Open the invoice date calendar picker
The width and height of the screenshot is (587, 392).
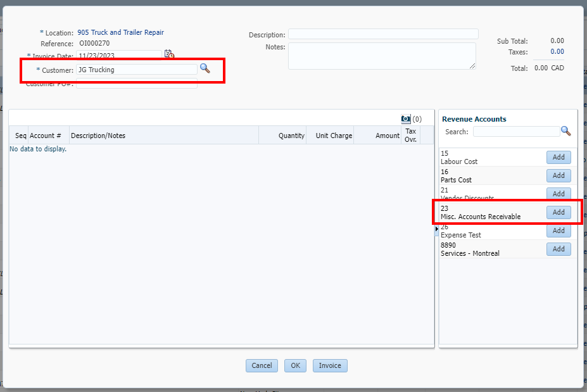coord(169,54)
